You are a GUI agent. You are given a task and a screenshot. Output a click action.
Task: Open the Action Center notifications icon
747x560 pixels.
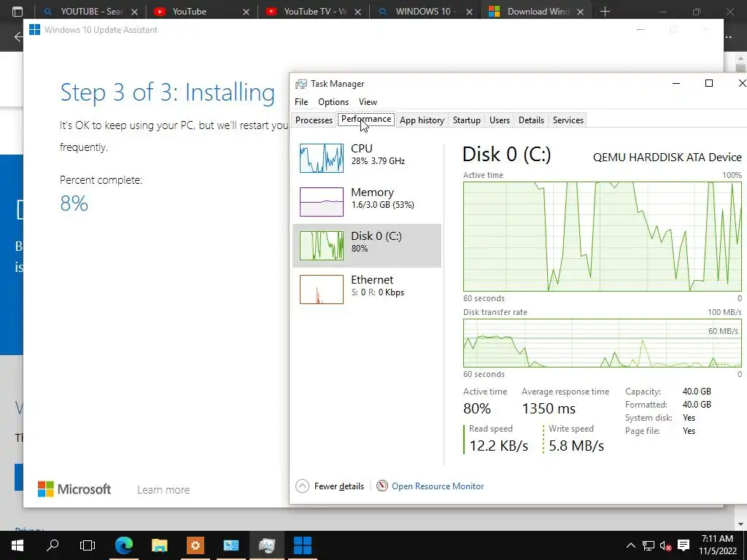pyautogui.click(x=684, y=545)
